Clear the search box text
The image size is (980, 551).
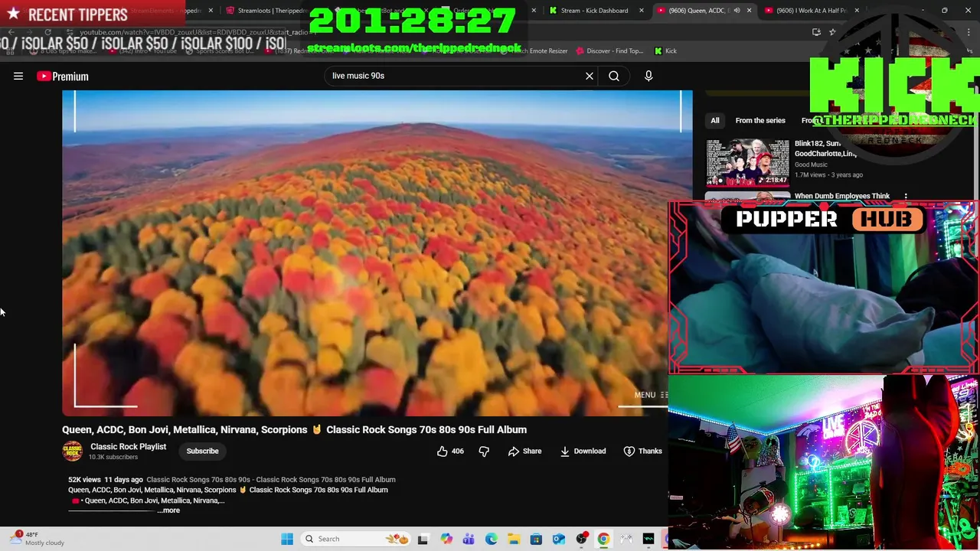[x=590, y=76]
